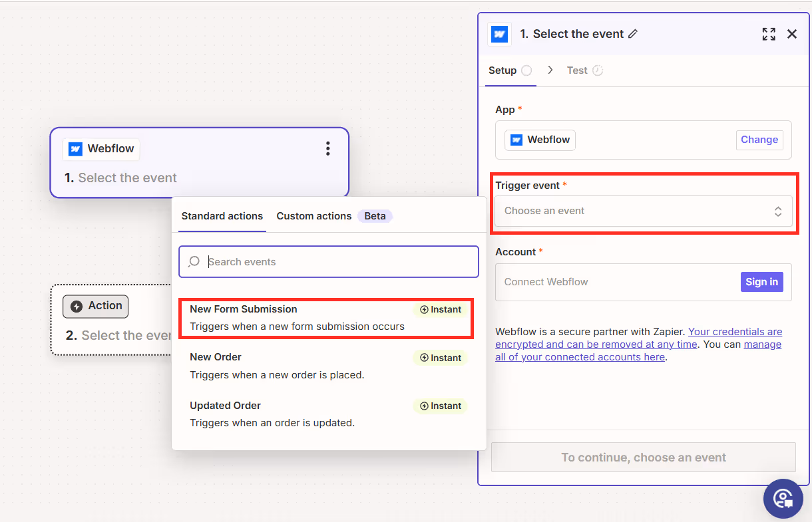Click the Instant badge for Updated Order
Screen dimensions: 812x522
click(441, 406)
